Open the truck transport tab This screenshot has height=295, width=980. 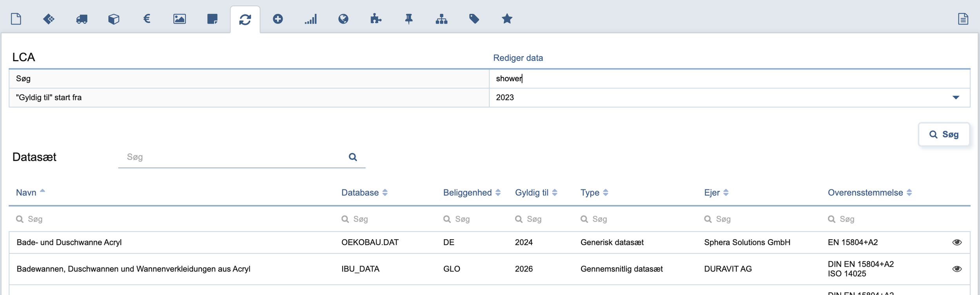pos(82,19)
